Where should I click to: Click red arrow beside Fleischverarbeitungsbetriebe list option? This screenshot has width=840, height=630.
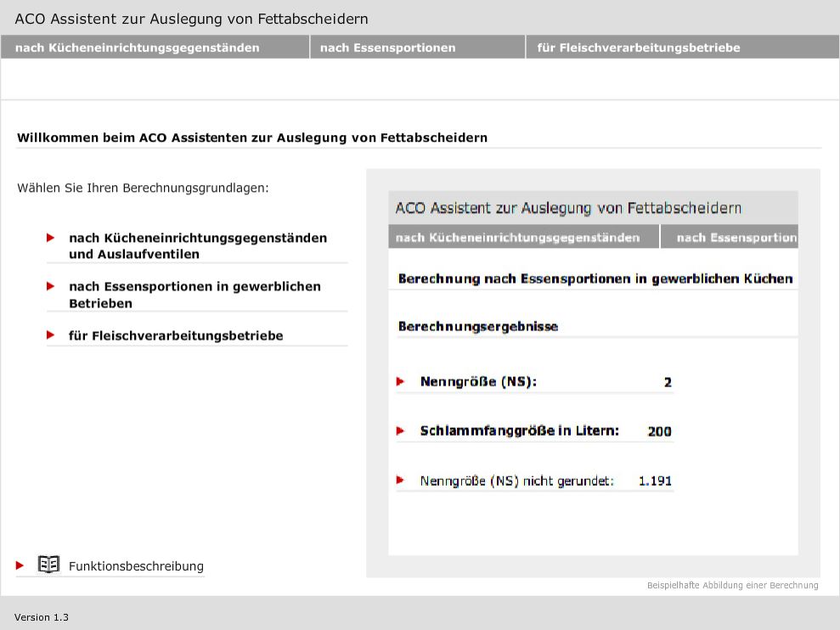tap(50, 335)
